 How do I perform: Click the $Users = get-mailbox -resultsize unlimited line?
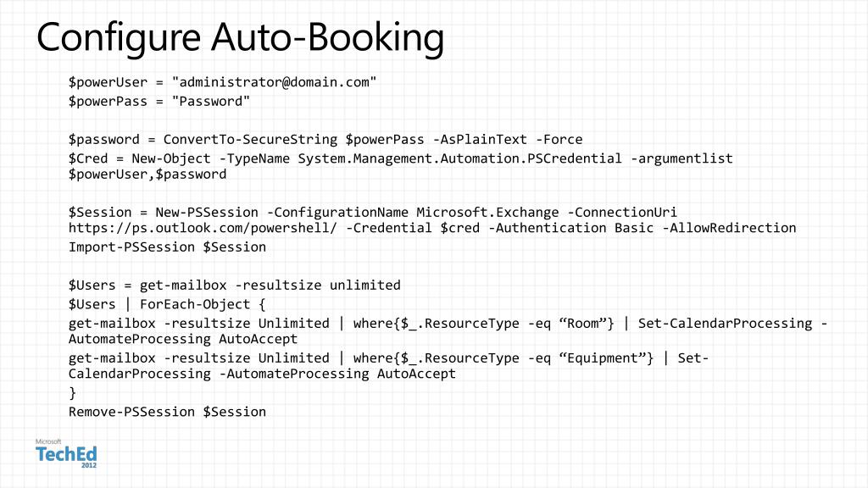tap(235, 286)
